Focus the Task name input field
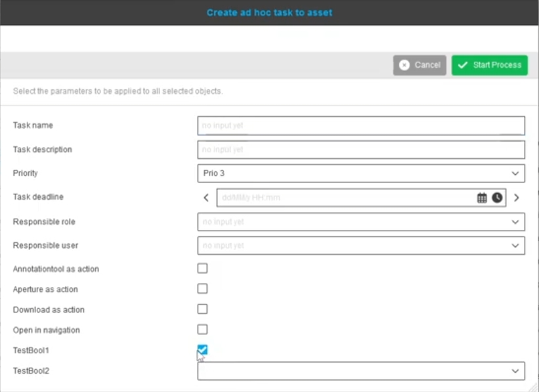The width and height of the screenshot is (539, 392). coord(361,125)
